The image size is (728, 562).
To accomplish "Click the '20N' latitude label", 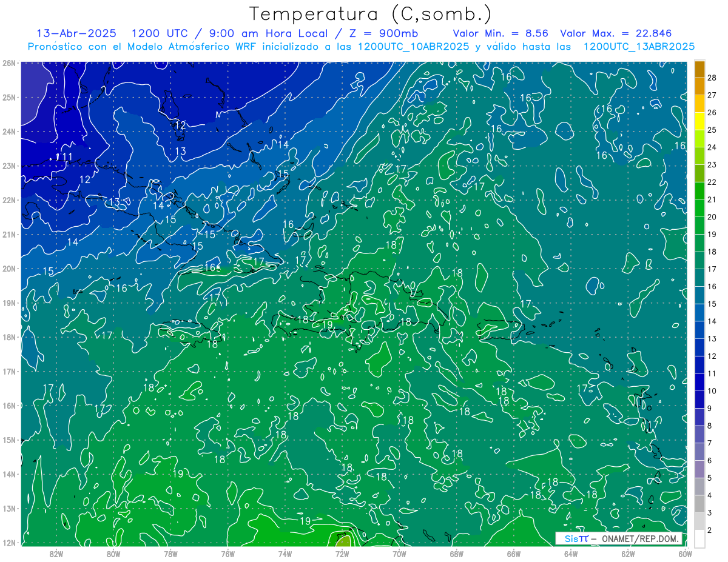I will pos(8,269).
